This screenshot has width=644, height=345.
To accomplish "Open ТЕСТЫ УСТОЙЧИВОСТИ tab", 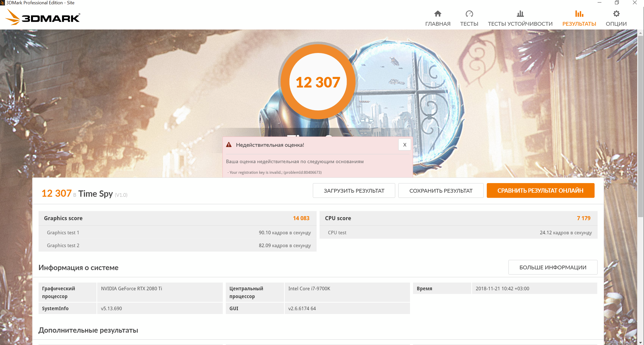I will click(520, 24).
